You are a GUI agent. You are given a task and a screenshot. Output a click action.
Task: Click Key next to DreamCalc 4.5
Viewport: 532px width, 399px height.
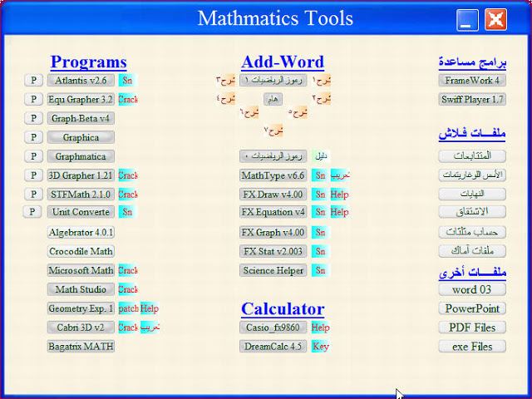[x=320, y=347]
